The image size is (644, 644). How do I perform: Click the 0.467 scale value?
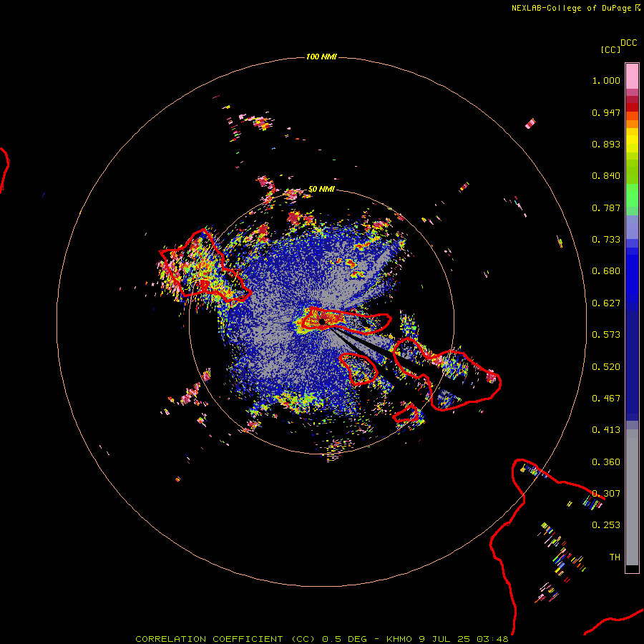tap(606, 399)
